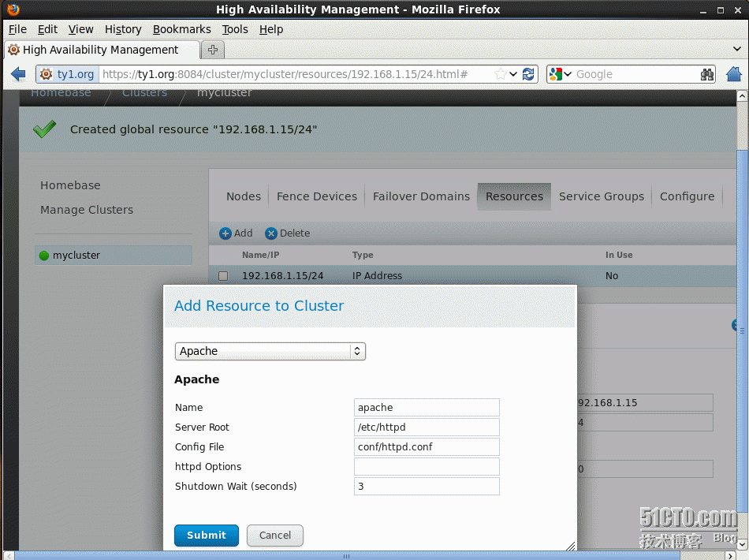Open the Homebase sidebar link
The width and height of the screenshot is (749, 560).
[70, 185]
